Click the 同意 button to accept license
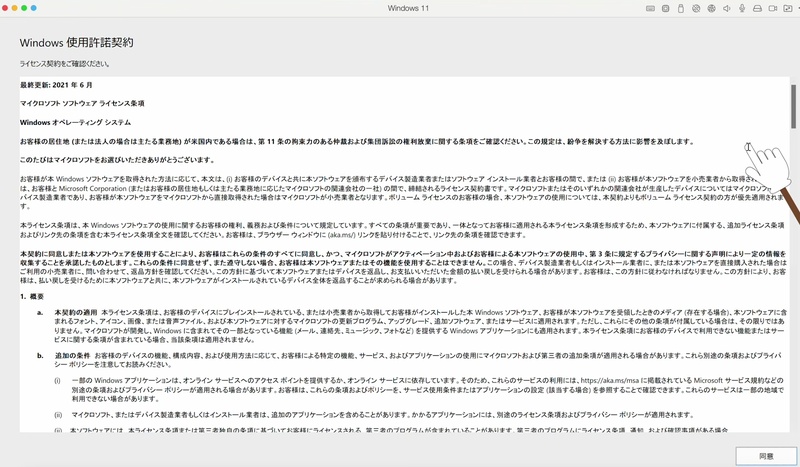Image resolution: width=800 pixels, height=467 pixels. pyautogui.click(x=766, y=456)
